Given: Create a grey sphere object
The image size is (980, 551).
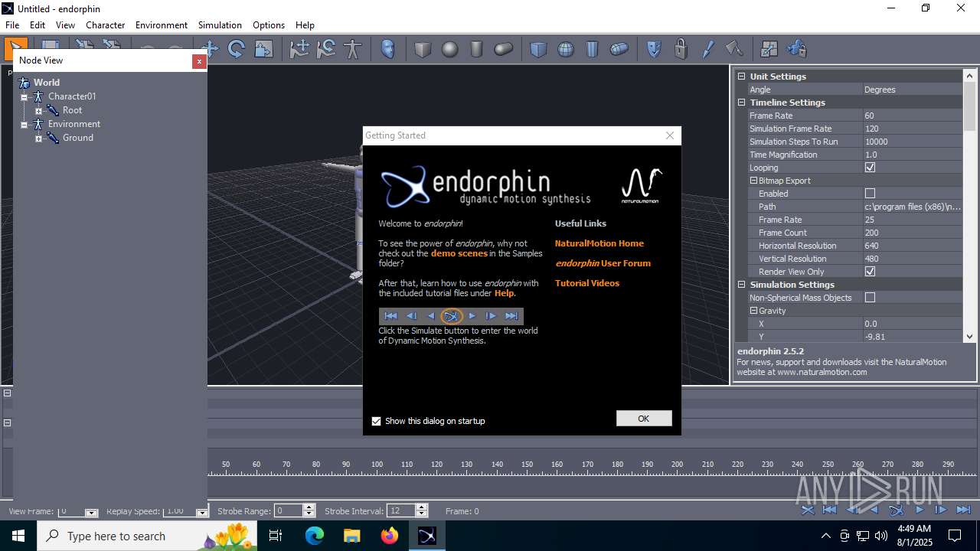Looking at the screenshot, I should [x=449, y=50].
